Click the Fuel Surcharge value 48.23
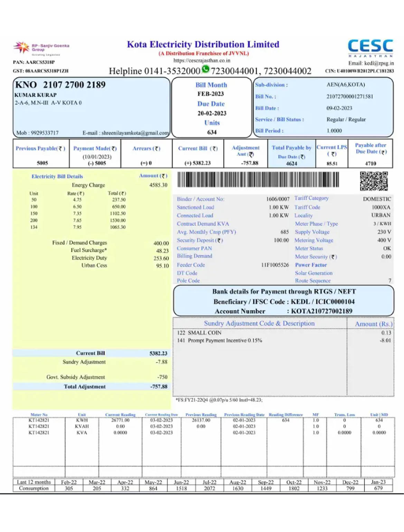 pyautogui.click(x=162, y=251)
